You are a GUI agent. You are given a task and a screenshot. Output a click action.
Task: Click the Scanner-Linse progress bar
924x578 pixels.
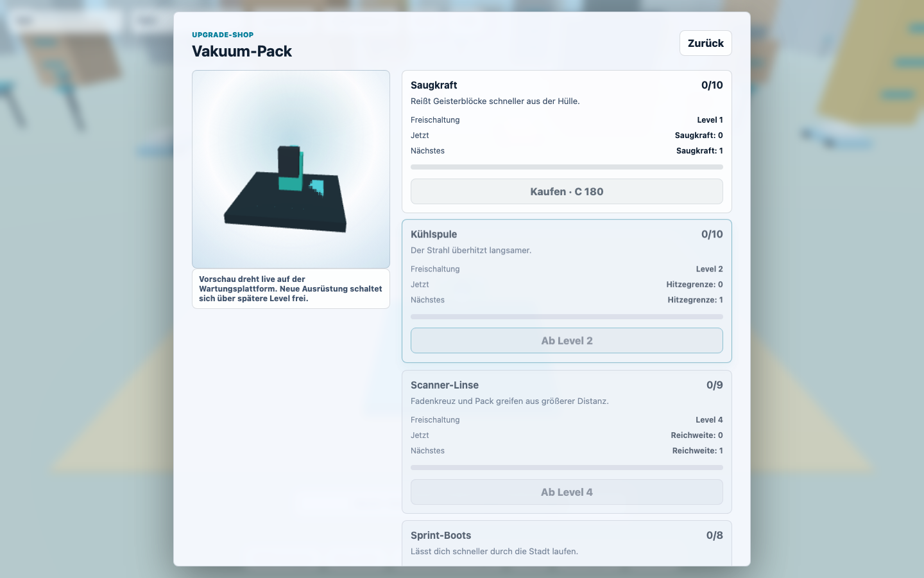tap(567, 468)
